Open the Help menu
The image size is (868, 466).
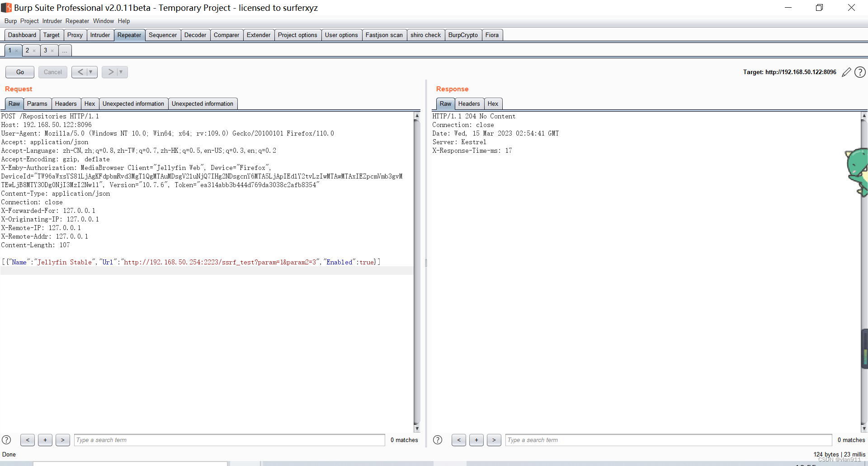[x=124, y=21]
